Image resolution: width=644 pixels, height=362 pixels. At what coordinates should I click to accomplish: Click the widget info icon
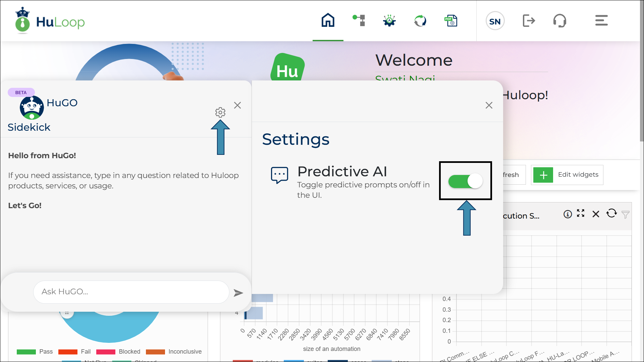[568, 214]
